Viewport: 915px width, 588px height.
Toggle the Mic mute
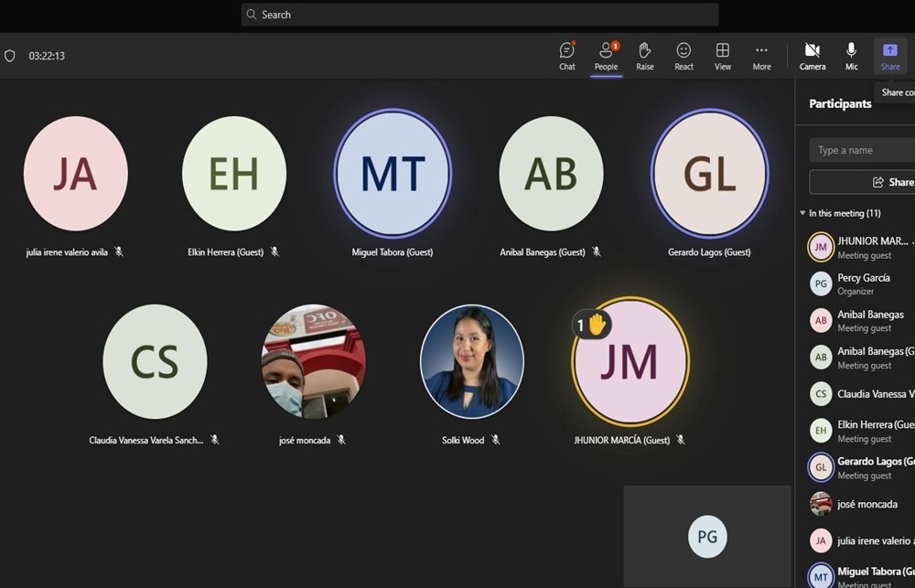(x=851, y=55)
